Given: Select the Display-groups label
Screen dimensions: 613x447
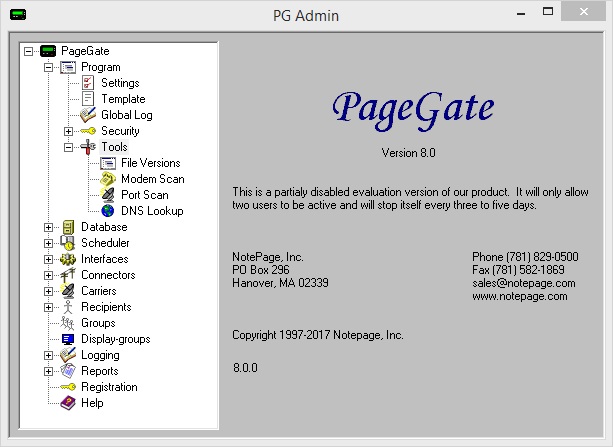Looking at the screenshot, I should pyautogui.click(x=116, y=339).
